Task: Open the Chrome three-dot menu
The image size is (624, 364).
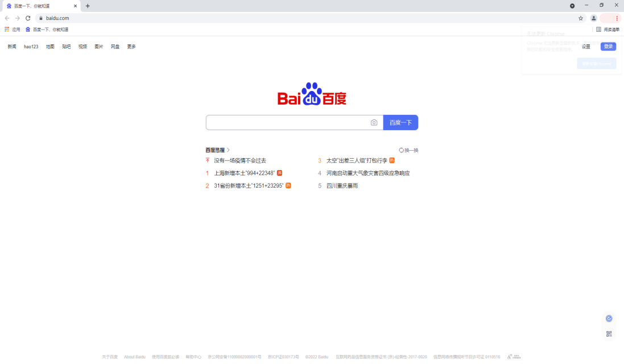Action: (617, 18)
